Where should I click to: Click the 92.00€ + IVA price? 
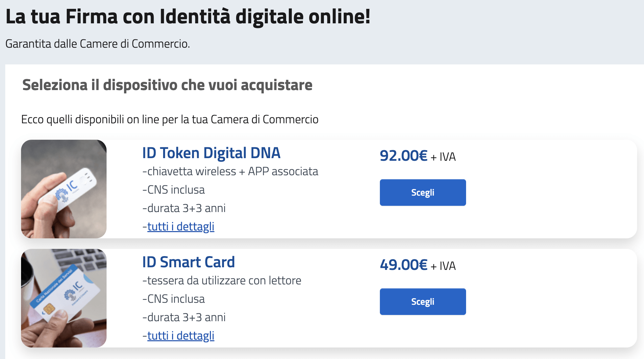click(x=418, y=156)
